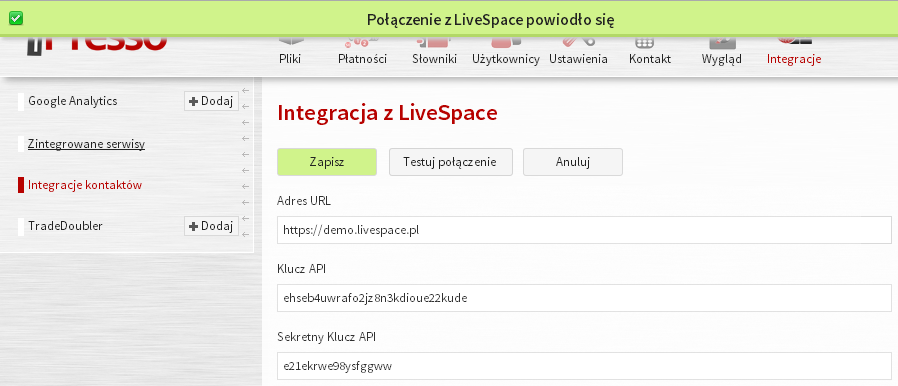This screenshot has height=386, width=898.
Task: Open the Płatności section
Action: click(x=362, y=53)
